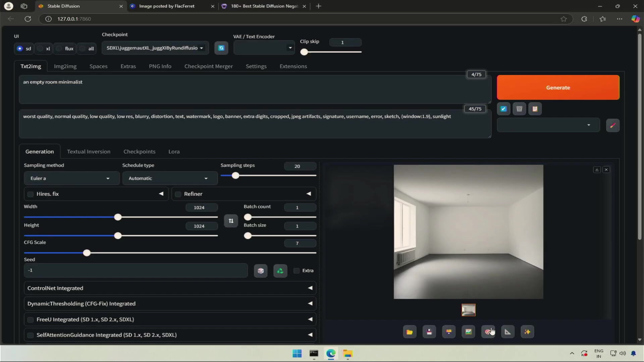Screen dimensions: 644x362
Task: Enable the Hires. fix checkbox
Action: 31,194
